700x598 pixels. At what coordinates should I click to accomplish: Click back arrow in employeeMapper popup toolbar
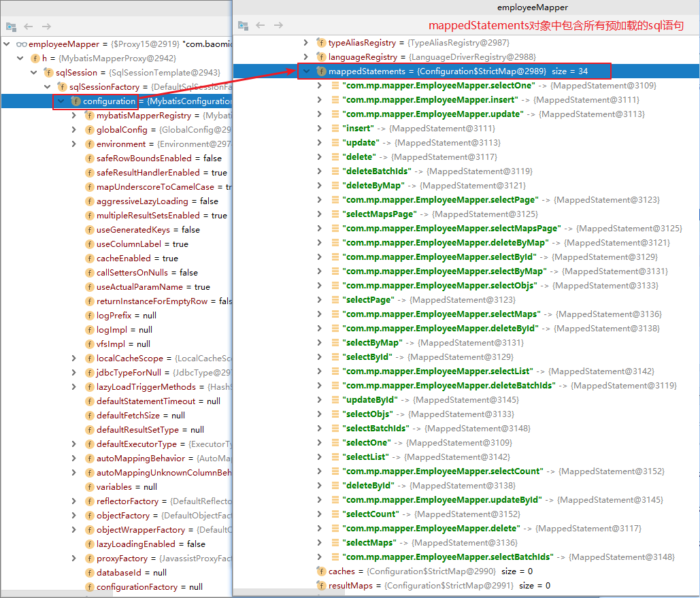pos(261,25)
